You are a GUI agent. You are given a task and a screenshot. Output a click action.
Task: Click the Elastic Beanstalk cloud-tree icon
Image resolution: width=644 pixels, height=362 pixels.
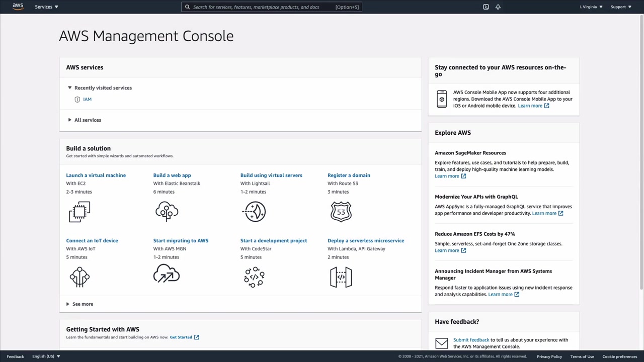[x=167, y=212]
